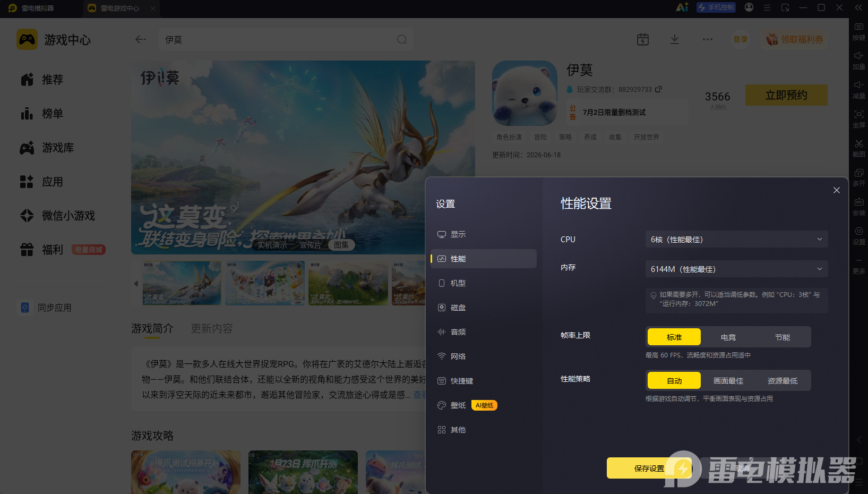Close the settings dialog
868x494 pixels.
pos(837,190)
